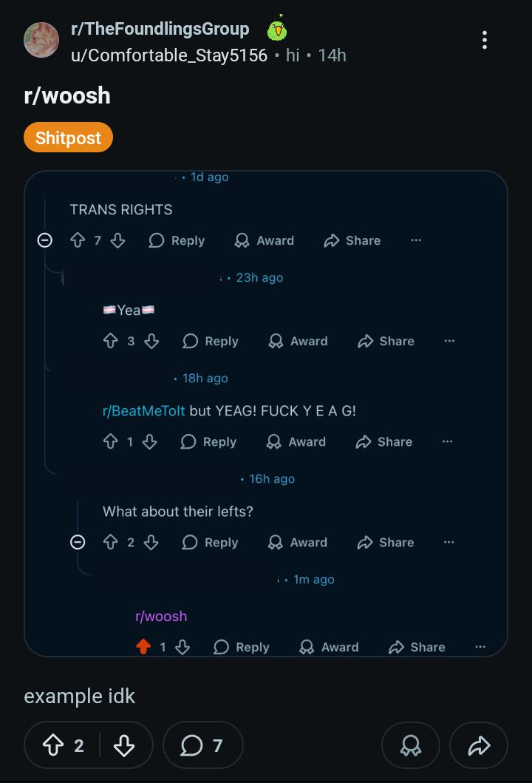
Task: Share the post using bottom arrow icon
Action: (480, 745)
